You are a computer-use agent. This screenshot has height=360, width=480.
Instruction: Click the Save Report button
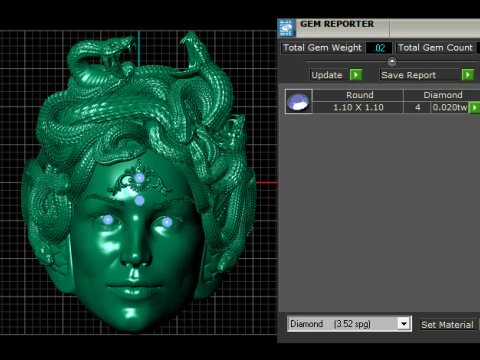click(421, 75)
